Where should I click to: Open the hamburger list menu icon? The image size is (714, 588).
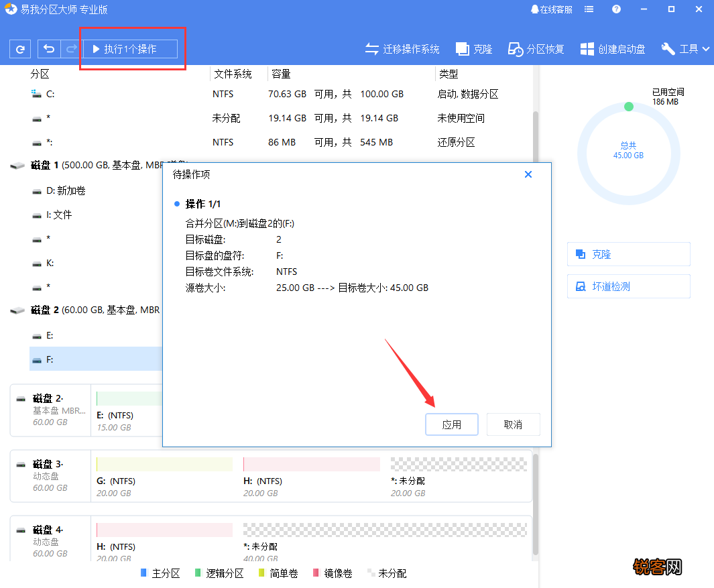(589, 9)
